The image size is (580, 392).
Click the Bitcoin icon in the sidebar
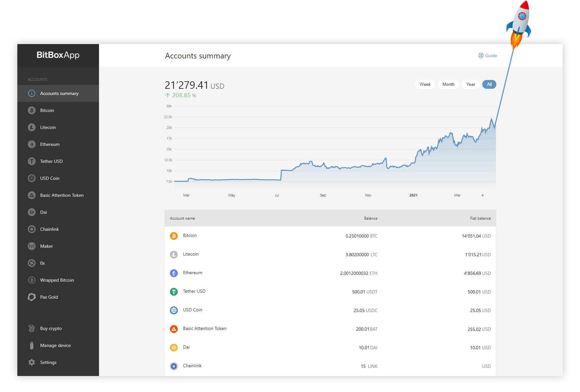point(32,110)
